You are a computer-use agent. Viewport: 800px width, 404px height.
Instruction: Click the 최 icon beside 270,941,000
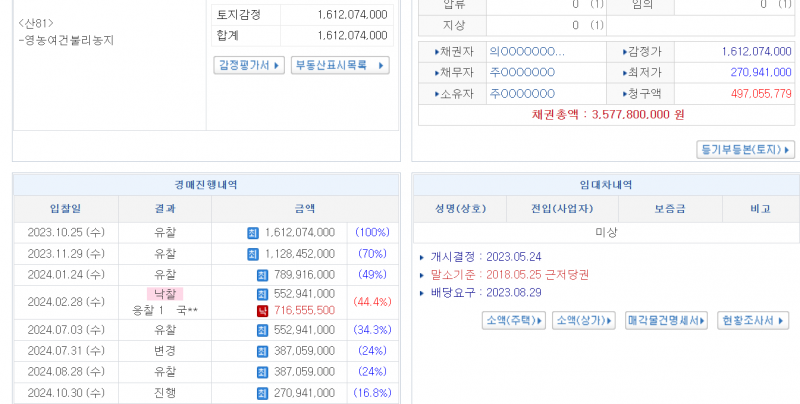pyautogui.click(x=263, y=394)
